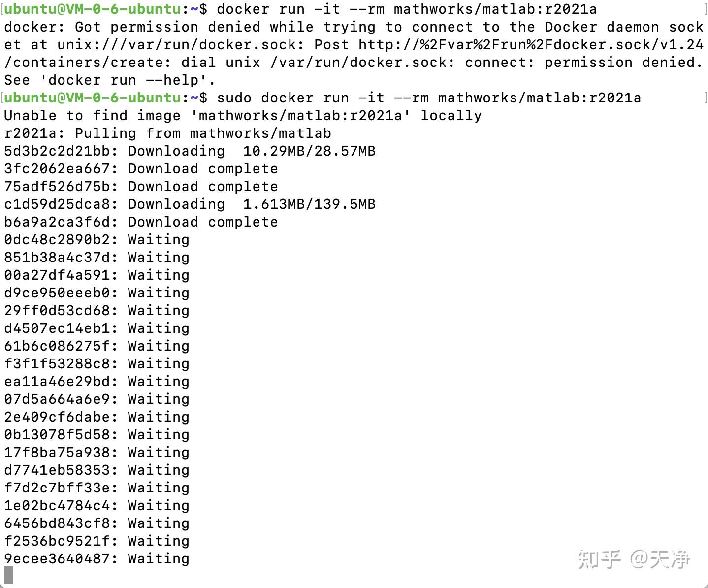Viewport: 708px width, 588px height.
Task: Click the 1.613MB/139.5MB download progress
Action: coord(309,204)
